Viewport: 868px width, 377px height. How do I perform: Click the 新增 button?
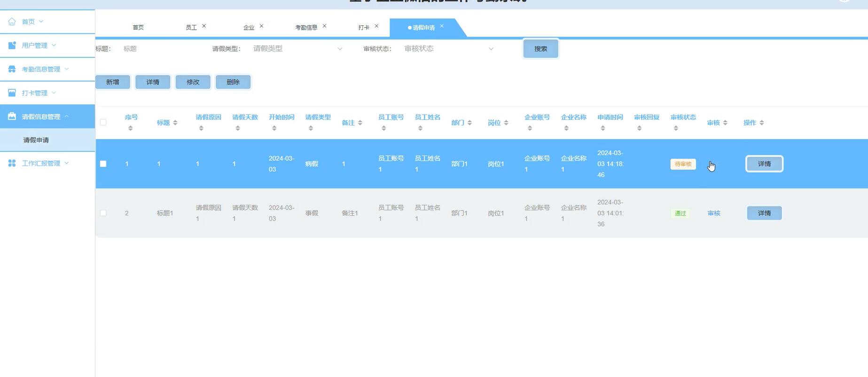[113, 82]
